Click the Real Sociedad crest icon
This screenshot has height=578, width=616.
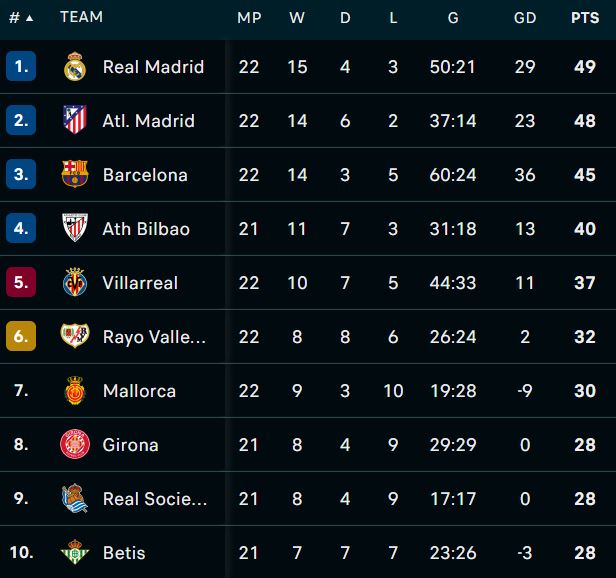(75, 498)
